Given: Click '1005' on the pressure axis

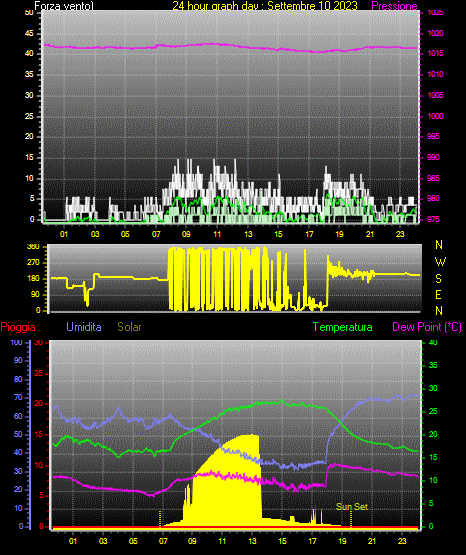Looking at the screenshot, I should click(435, 95).
